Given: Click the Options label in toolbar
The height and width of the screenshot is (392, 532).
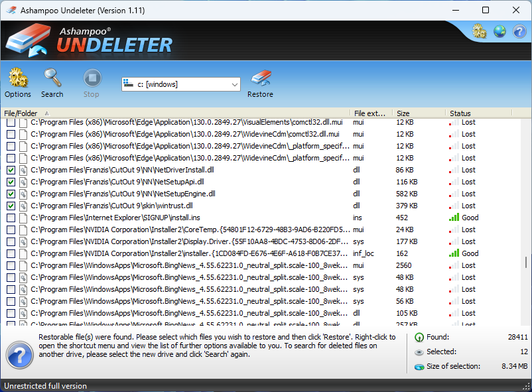Looking at the screenshot, I should coord(18,94).
